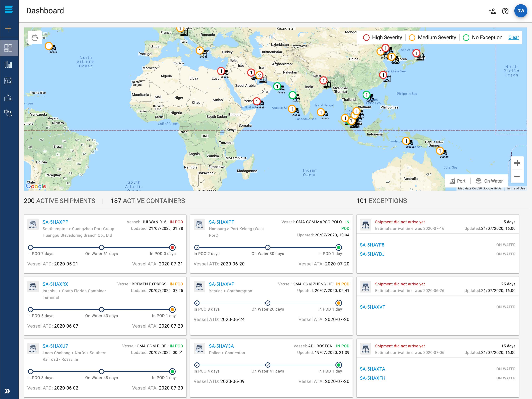
Task: Clear the severity filters link
Action: coord(514,37)
